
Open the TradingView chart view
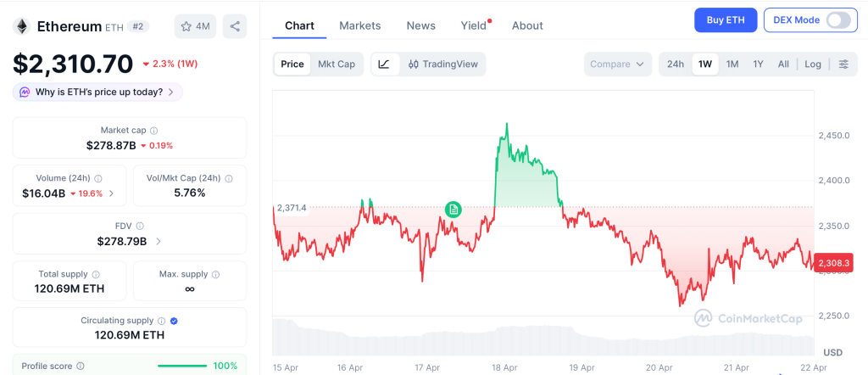[442, 64]
